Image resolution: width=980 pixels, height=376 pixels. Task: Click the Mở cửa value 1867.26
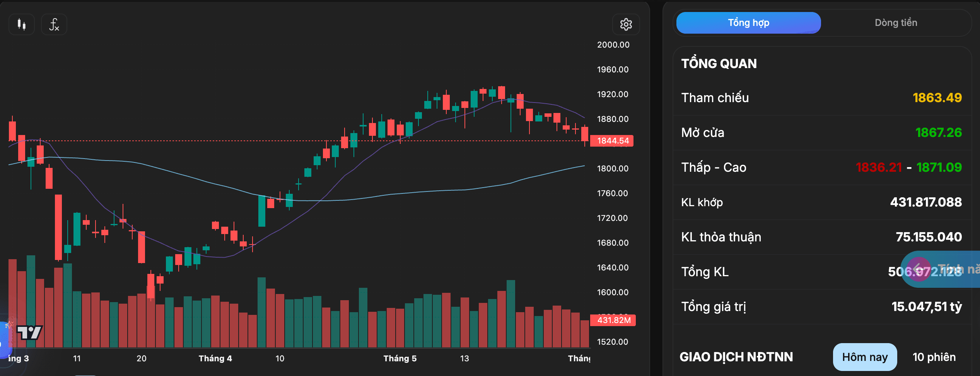(939, 133)
